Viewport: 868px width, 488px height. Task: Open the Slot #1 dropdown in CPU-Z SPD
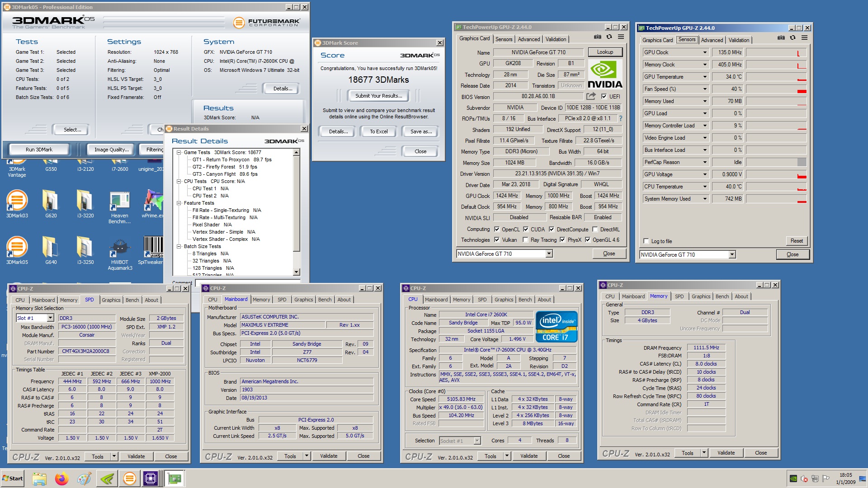pos(50,318)
